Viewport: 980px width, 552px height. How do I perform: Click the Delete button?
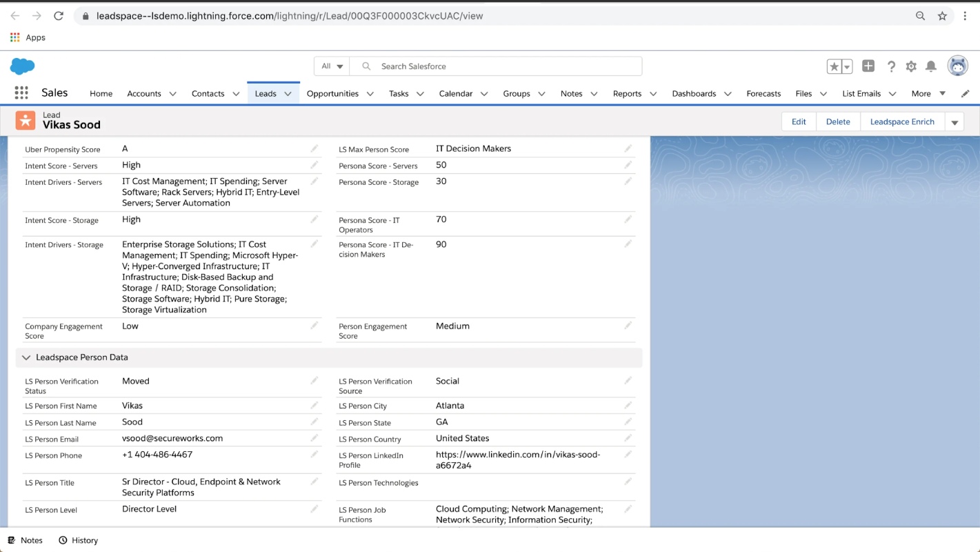tap(838, 121)
